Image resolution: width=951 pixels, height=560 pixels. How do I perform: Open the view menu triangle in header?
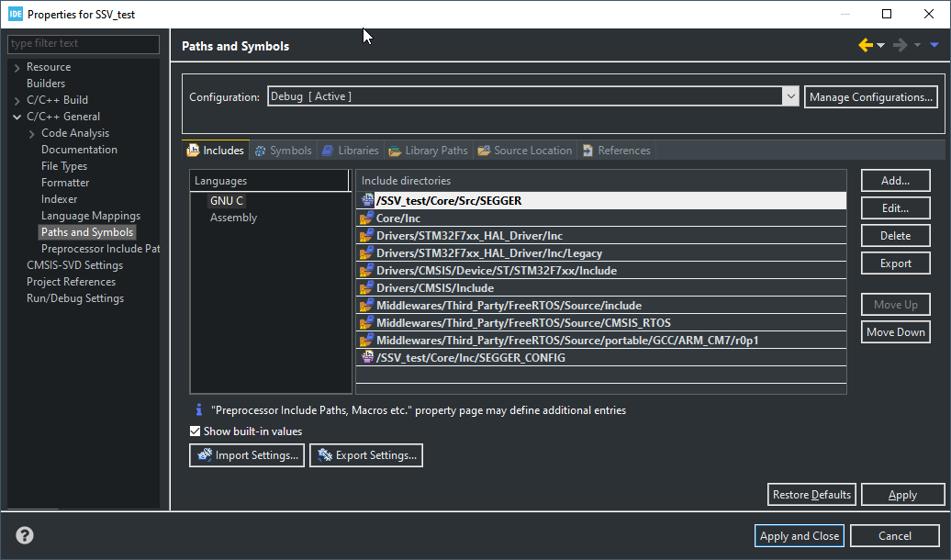[x=934, y=46]
